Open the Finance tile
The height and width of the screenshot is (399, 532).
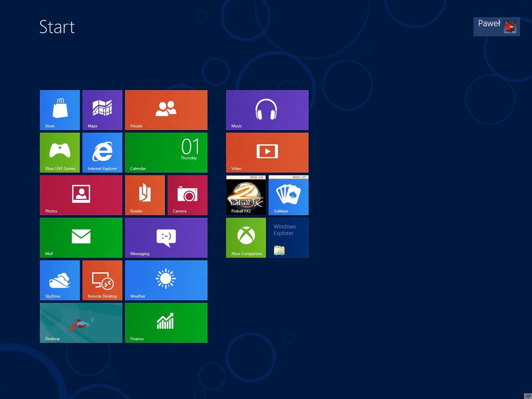click(x=166, y=323)
